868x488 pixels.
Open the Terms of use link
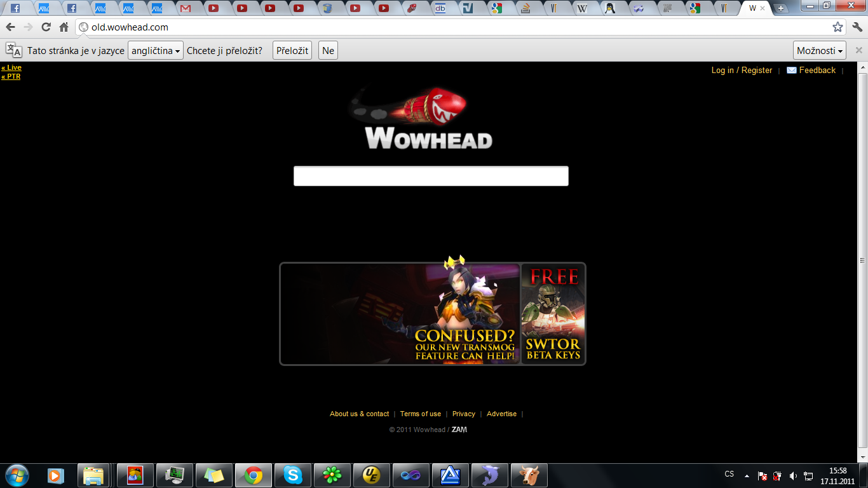421,414
